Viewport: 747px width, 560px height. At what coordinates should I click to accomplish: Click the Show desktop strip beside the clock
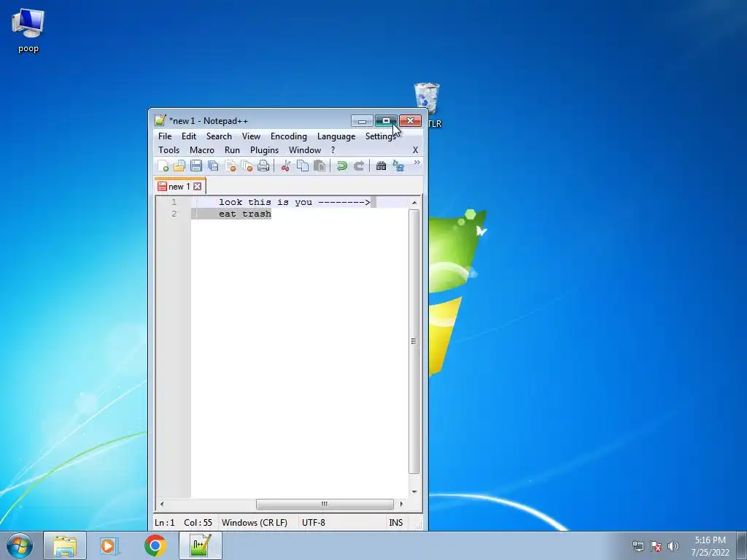coord(742,545)
